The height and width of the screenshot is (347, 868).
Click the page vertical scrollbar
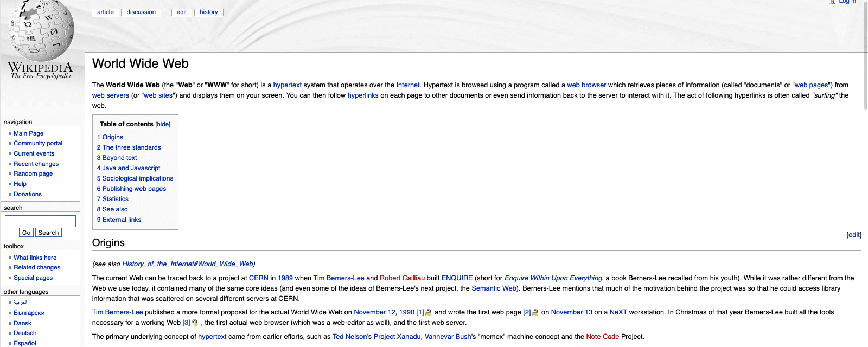coord(865,54)
